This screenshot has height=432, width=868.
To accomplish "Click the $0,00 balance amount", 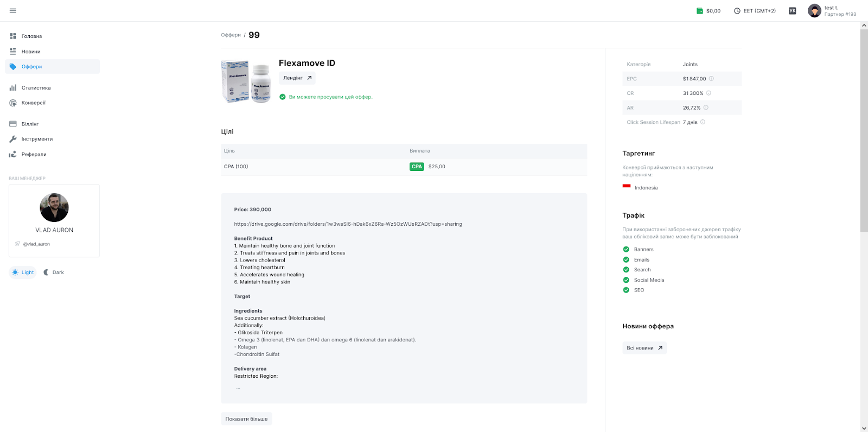I will coord(713,11).
